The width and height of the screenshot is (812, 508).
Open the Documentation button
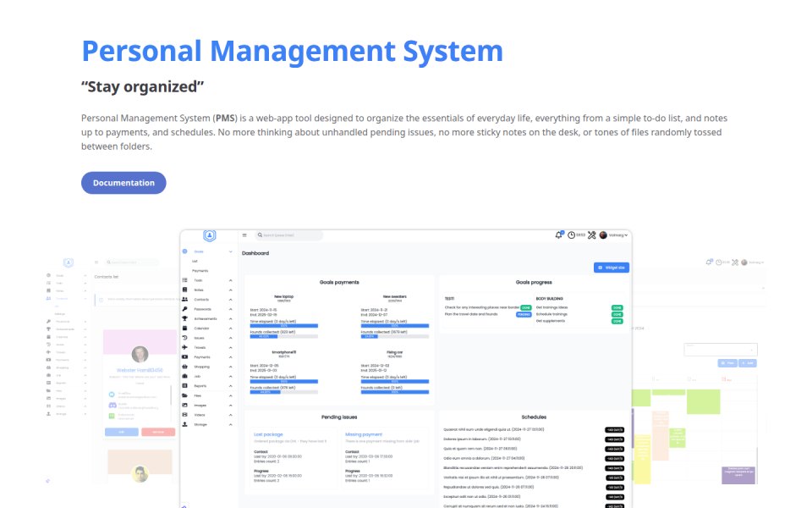[x=123, y=183]
